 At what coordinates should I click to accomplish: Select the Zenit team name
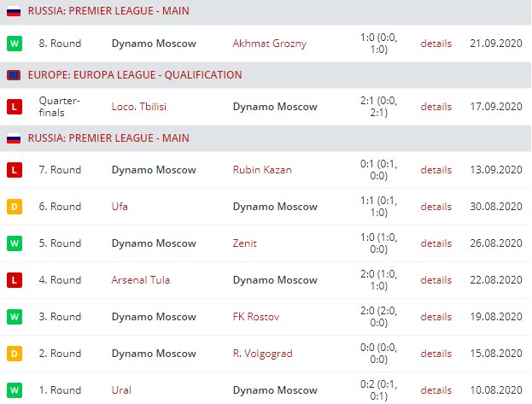point(247,243)
